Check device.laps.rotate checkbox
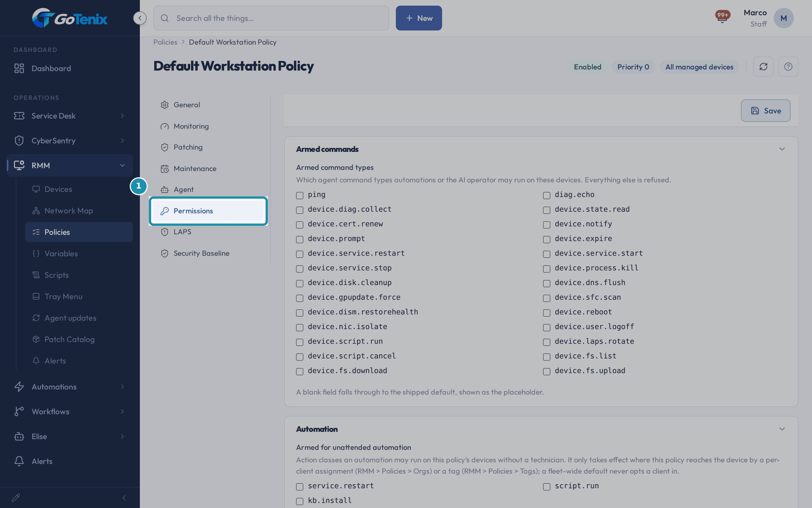The width and height of the screenshot is (812, 508). coord(547,342)
